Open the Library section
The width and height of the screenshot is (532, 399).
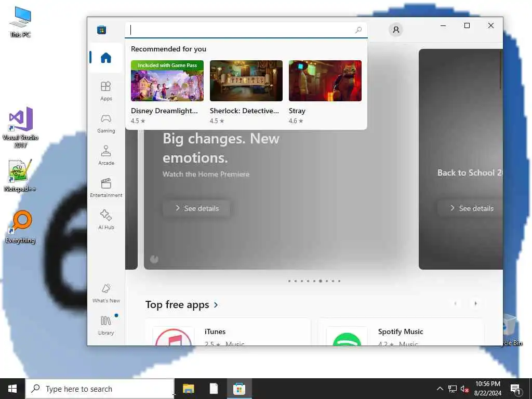click(x=106, y=325)
